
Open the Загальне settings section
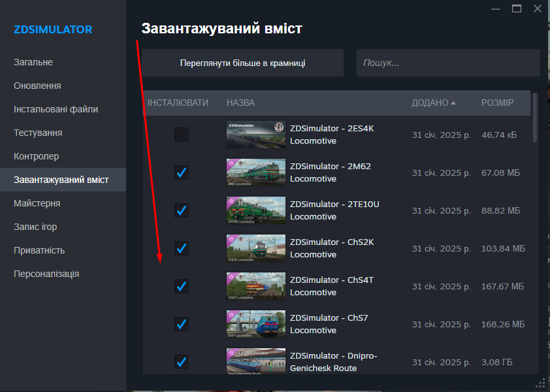(33, 62)
